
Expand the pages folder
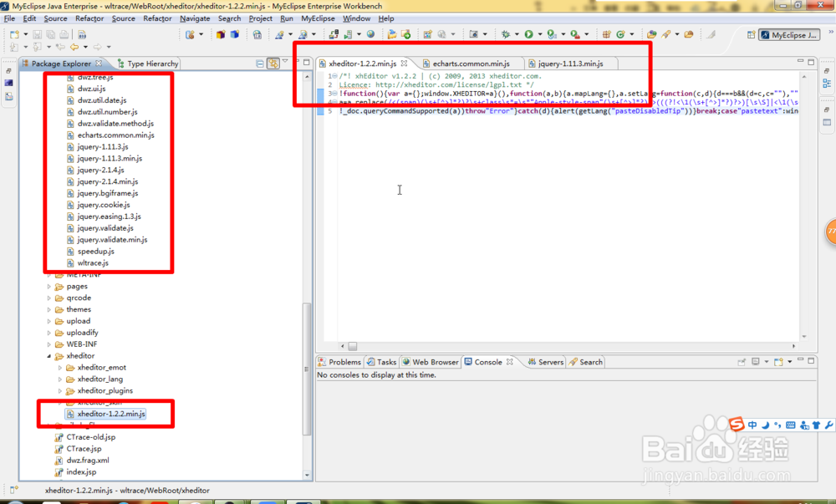[49, 286]
